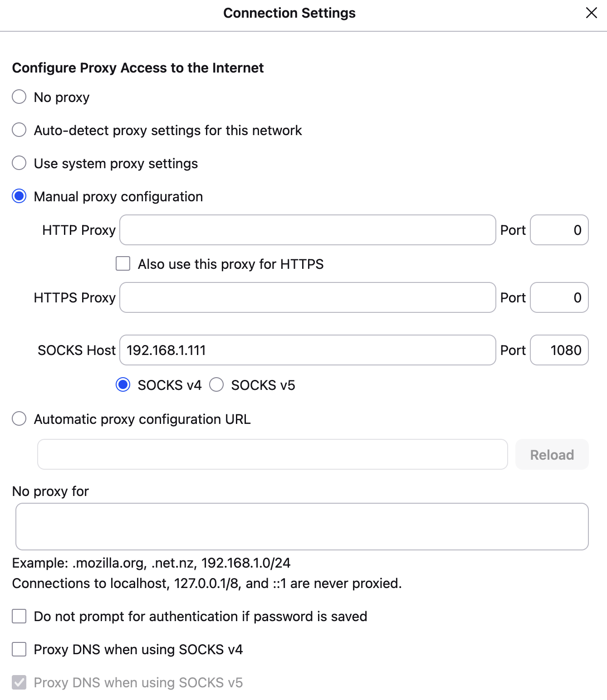Click the automatic proxy URL text field

tap(272, 454)
